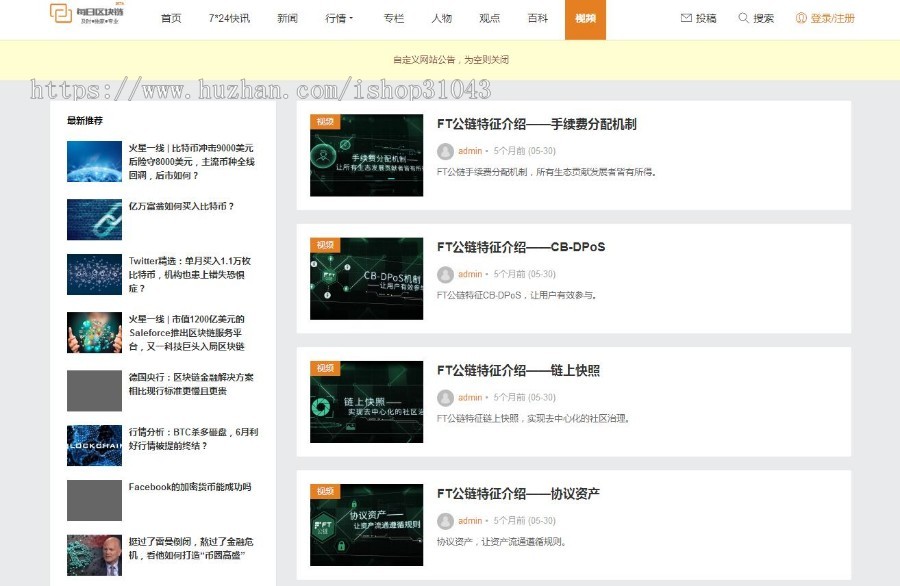Click admin's avatar under the 手续费分配机制 post

[x=446, y=151]
